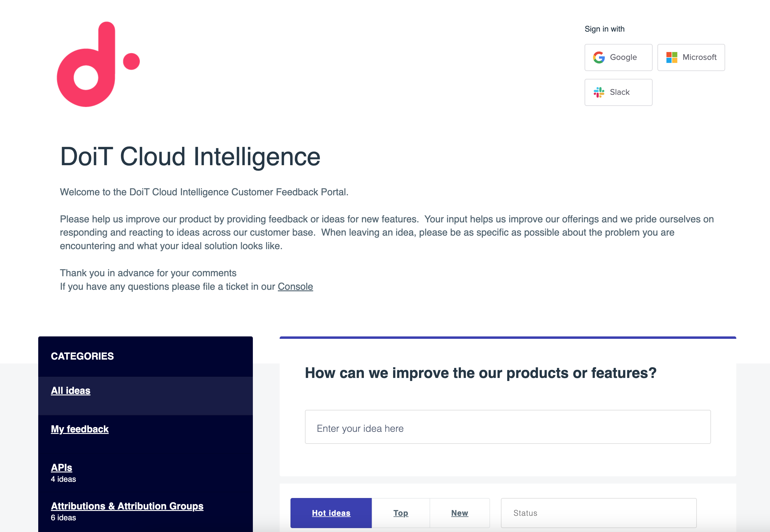Click the Sign in with label

click(x=604, y=29)
